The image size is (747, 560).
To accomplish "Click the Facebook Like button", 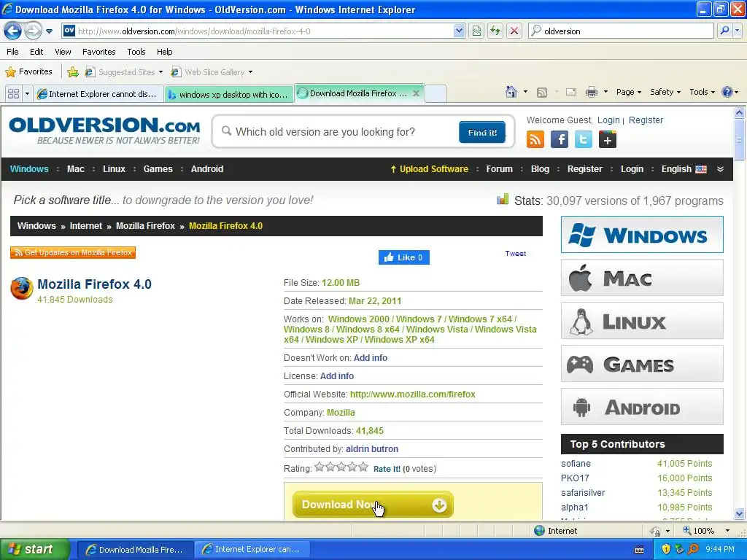I will click(x=404, y=257).
